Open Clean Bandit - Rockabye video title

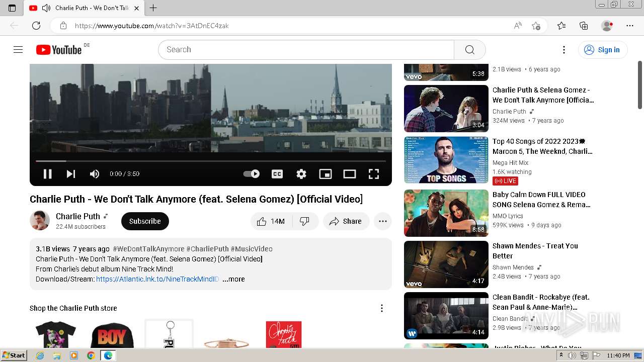point(541,302)
